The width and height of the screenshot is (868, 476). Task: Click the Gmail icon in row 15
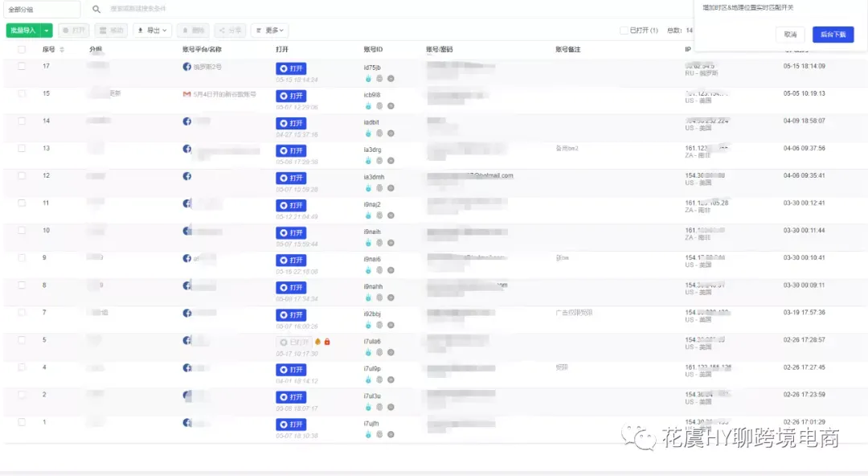tap(187, 94)
